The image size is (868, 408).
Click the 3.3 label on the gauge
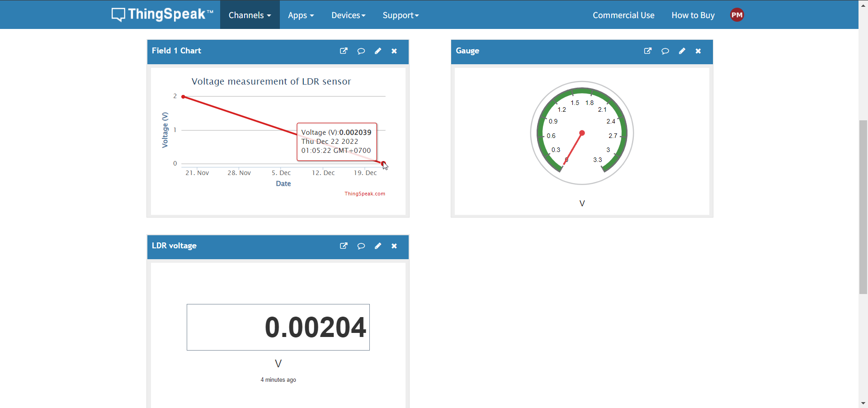tap(598, 160)
